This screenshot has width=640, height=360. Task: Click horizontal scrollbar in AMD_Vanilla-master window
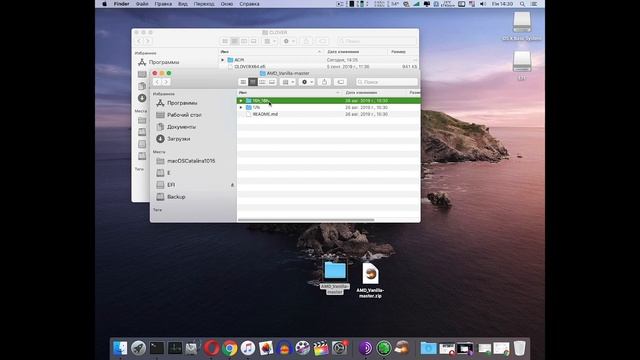pyautogui.click(x=306, y=220)
